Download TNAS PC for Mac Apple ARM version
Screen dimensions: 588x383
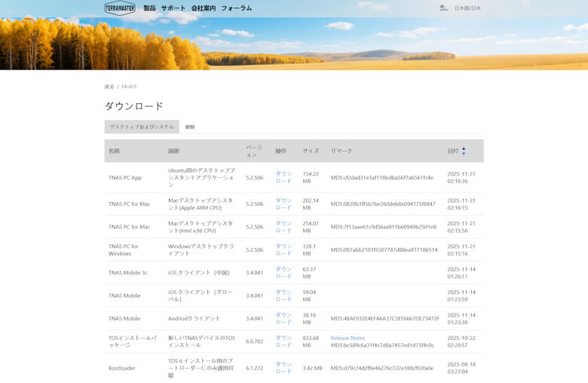click(x=283, y=204)
